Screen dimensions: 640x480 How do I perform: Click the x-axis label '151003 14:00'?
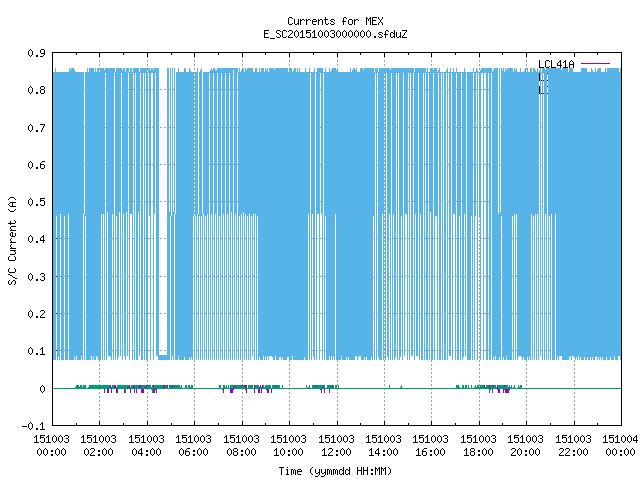click(383, 446)
